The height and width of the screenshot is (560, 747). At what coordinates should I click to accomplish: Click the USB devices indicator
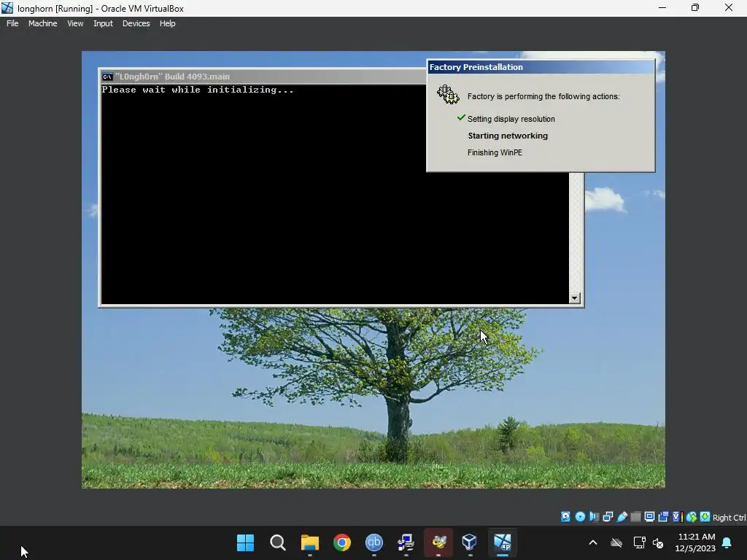pos(622,517)
